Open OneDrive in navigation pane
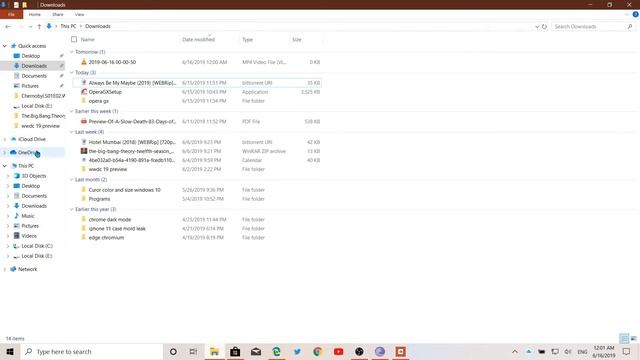Screen dimensions: 640x360 pos(27,152)
